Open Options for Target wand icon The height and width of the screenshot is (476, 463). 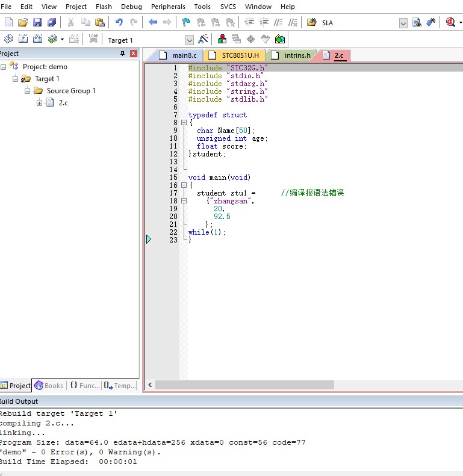click(204, 39)
